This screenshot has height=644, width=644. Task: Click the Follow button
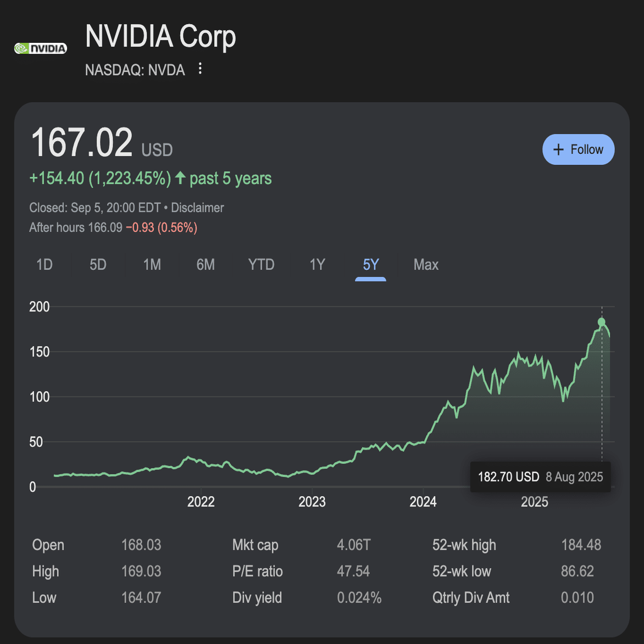pyautogui.click(x=578, y=149)
